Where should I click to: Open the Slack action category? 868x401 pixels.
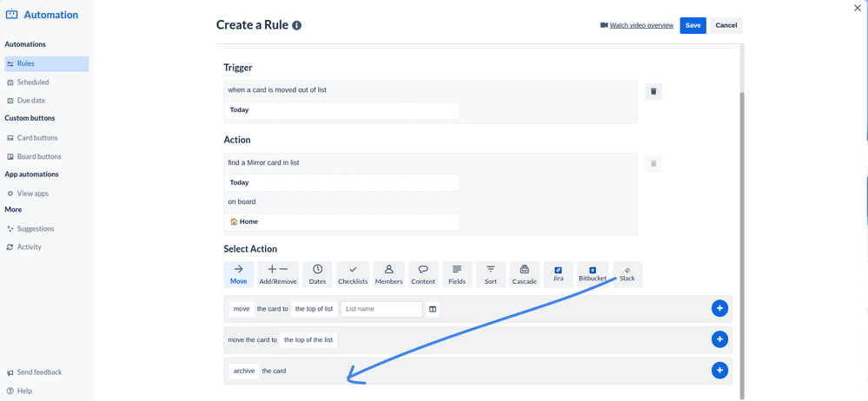click(627, 274)
